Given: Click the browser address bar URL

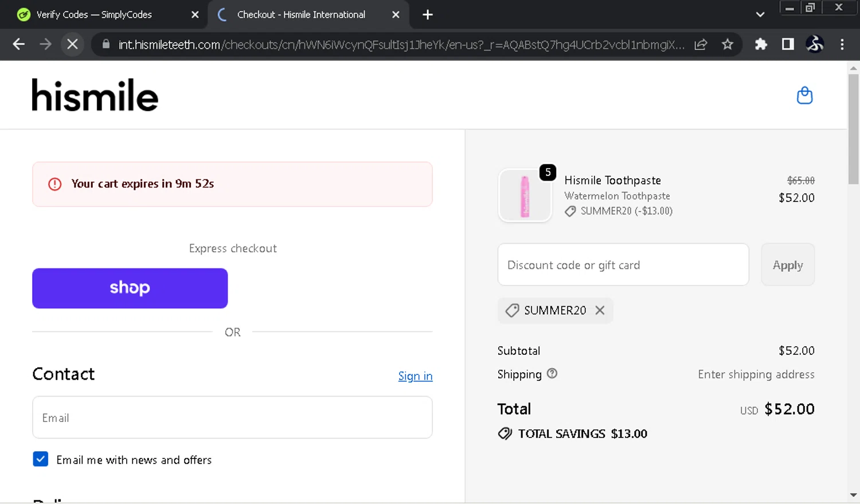Looking at the screenshot, I should [x=401, y=44].
